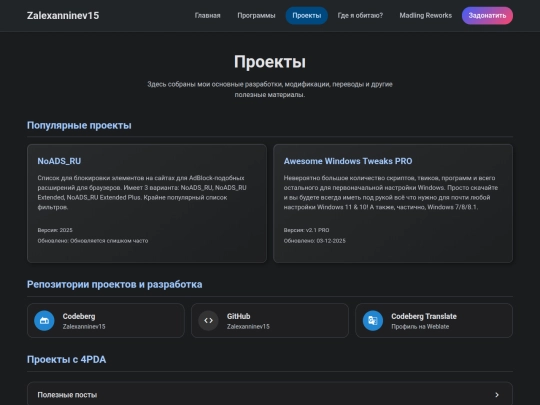Image resolution: width=540 pixels, height=405 pixels.
Task: Click the Репозитории проектов и разработка heading
Action: (115, 284)
